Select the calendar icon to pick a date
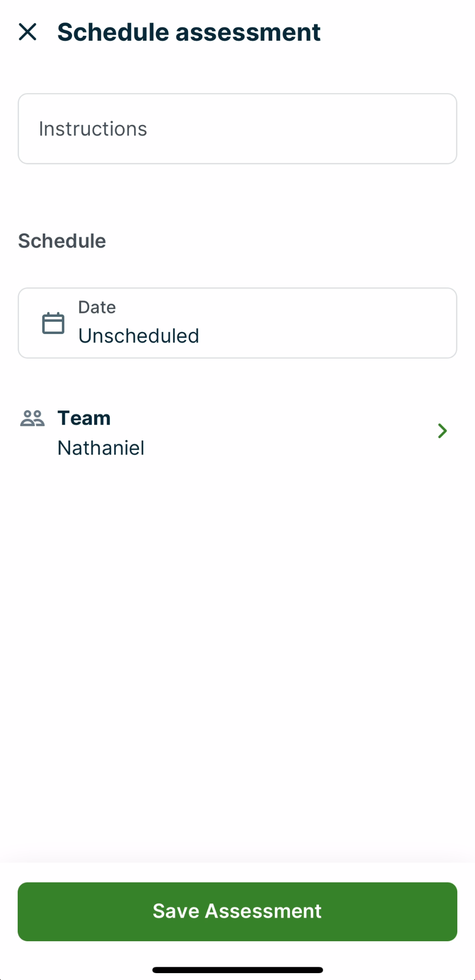475x980 pixels. [53, 323]
